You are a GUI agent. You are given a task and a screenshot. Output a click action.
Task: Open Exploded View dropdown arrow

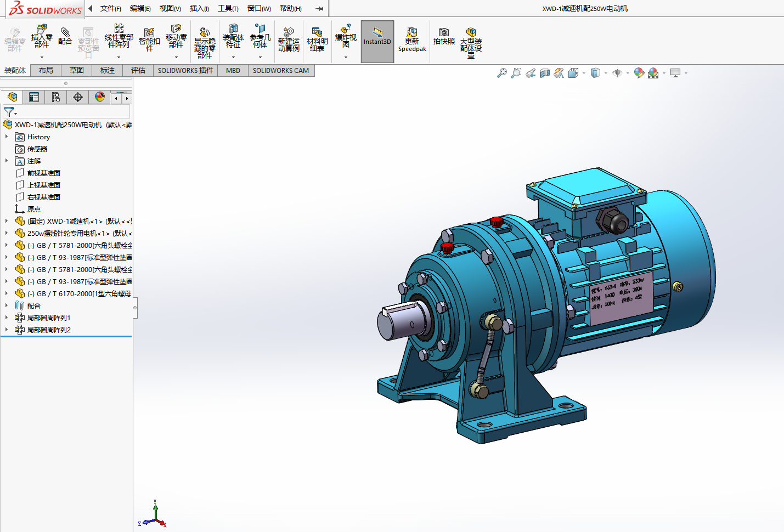tap(346, 57)
